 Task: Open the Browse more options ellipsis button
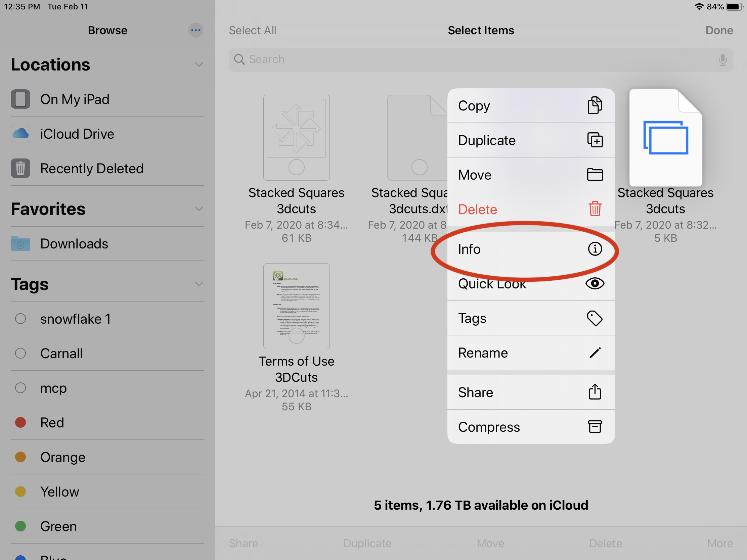(195, 30)
